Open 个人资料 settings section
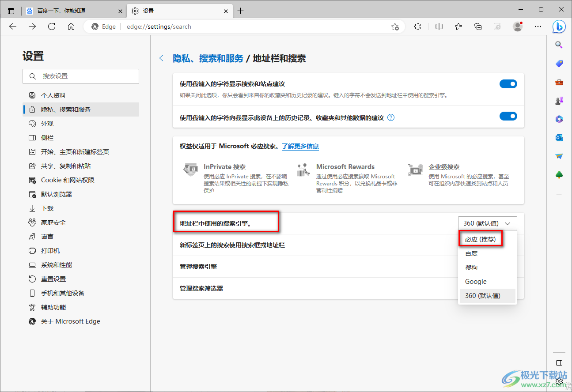Screen dimensions: 572x392 [81, 95]
